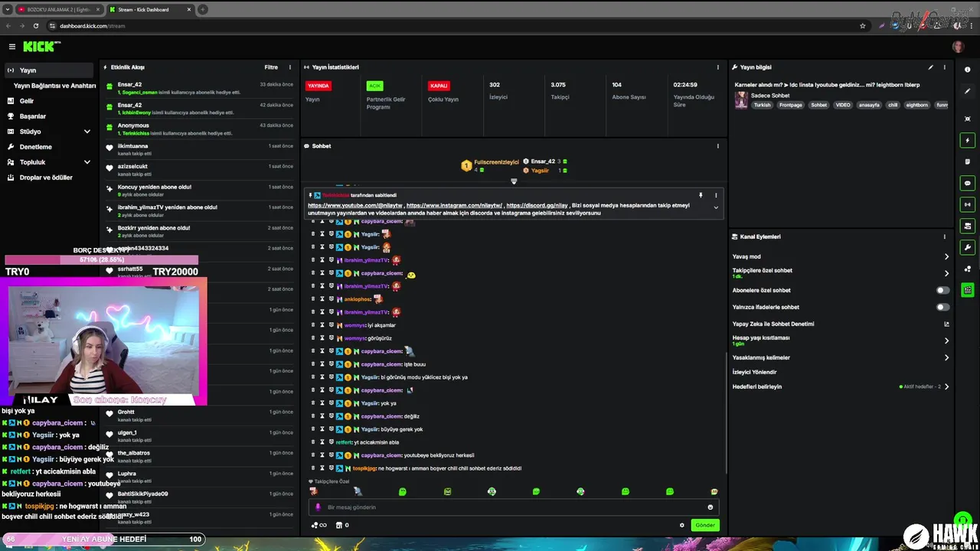The width and height of the screenshot is (980, 551).
Task: Open the discord.gg/nilay link
Action: coord(537,205)
